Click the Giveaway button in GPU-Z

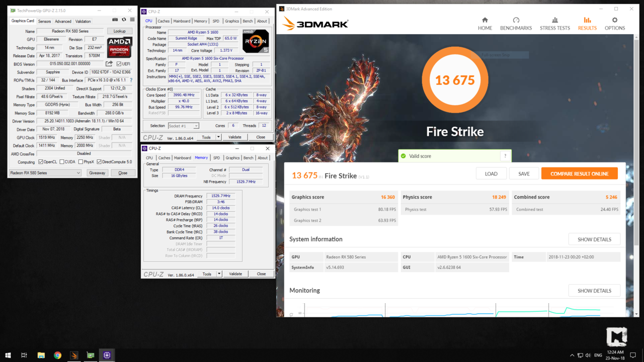pyautogui.click(x=97, y=172)
